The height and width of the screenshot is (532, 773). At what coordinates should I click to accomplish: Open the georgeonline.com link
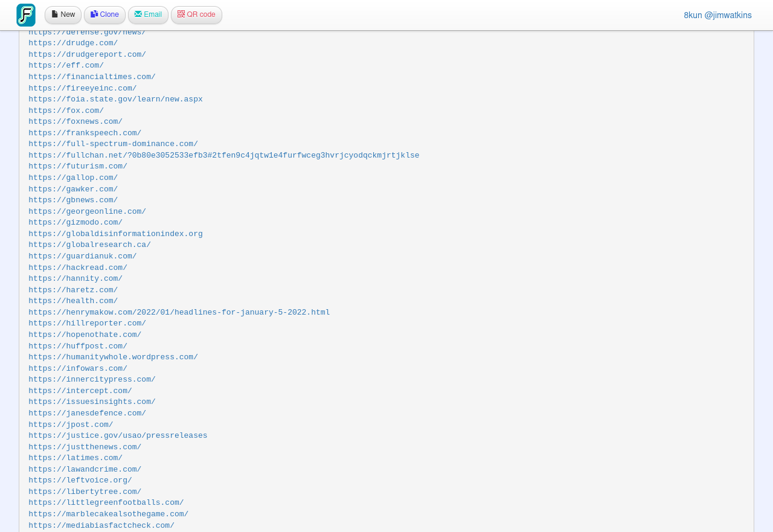point(87,212)
